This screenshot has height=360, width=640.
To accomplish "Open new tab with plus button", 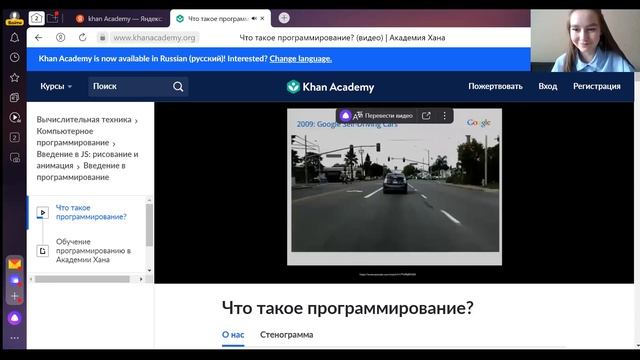I will tap(284, 18).
